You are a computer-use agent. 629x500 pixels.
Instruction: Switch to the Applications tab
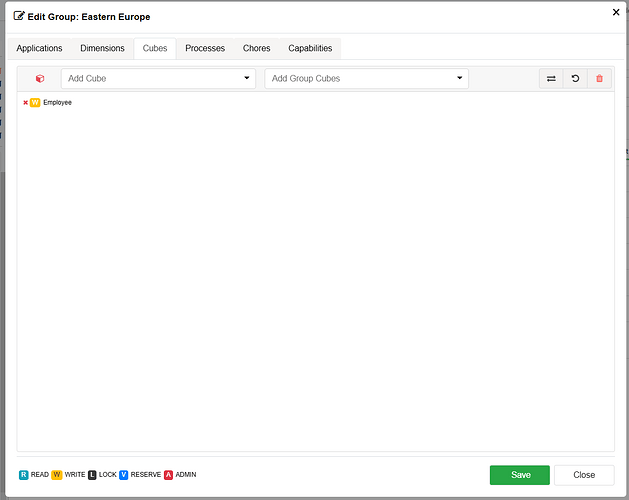tap(39, 49)
